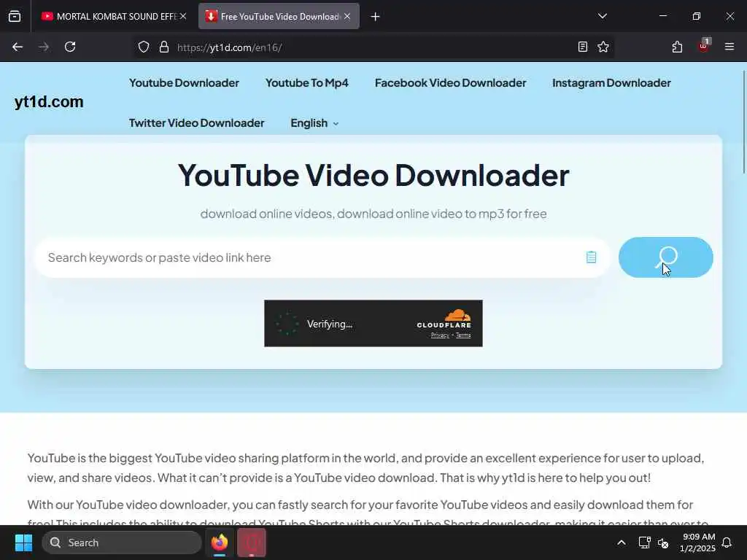Open the network status tray icon
Image resolution: width=747 pixels, height=560 pixels.
(x=644, y=542)
